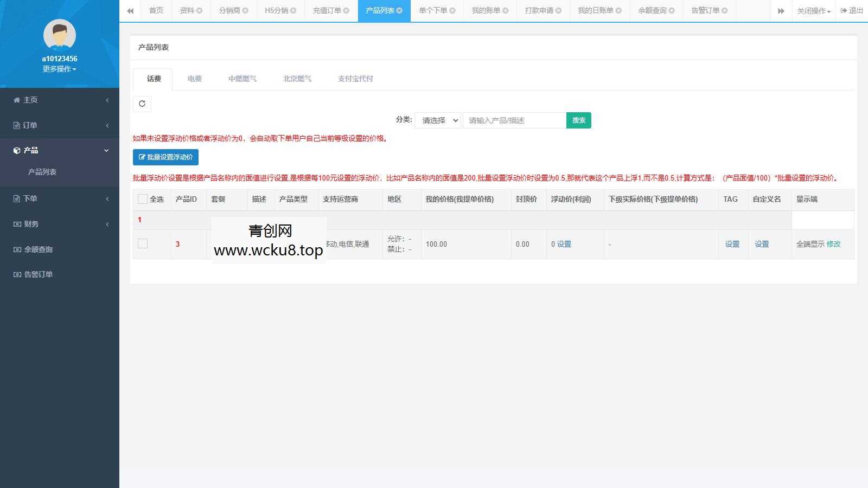Check the 全选 select-all checkbox

143,199
